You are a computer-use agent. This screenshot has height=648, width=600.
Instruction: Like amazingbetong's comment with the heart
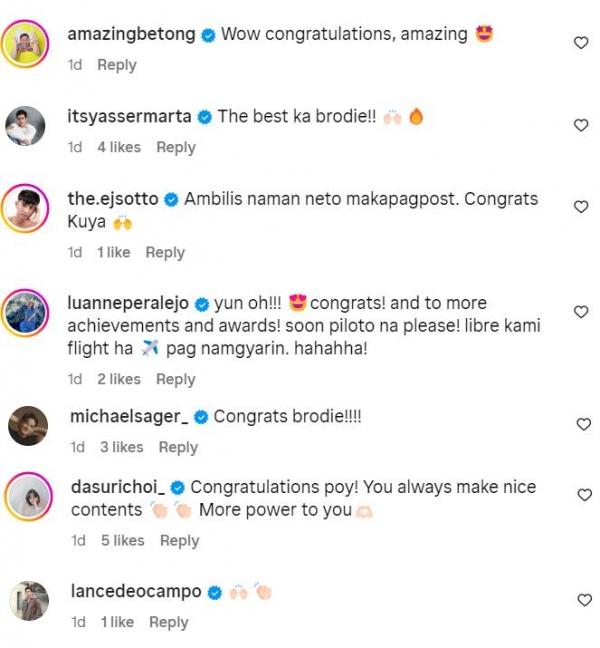(581, 42)
